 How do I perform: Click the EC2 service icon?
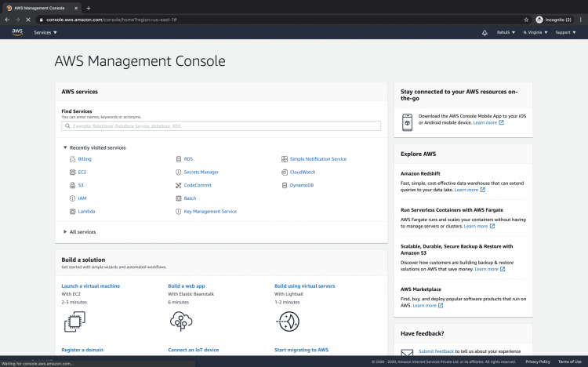(x=72, y=173)
